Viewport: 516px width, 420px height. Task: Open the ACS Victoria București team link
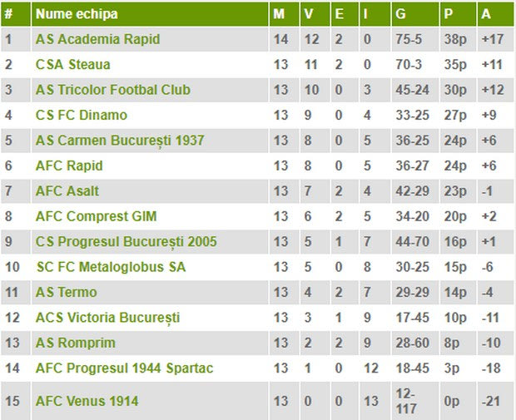point(107,318)
